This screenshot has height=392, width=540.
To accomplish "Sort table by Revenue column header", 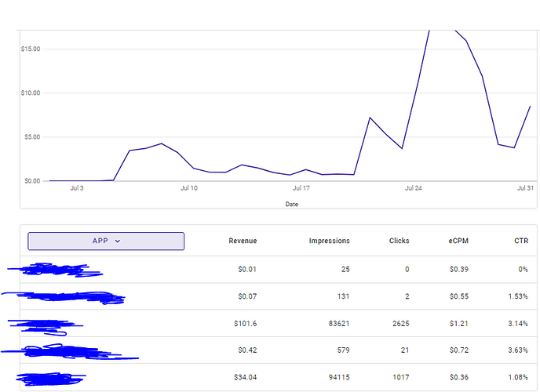I will coord(243,241).
